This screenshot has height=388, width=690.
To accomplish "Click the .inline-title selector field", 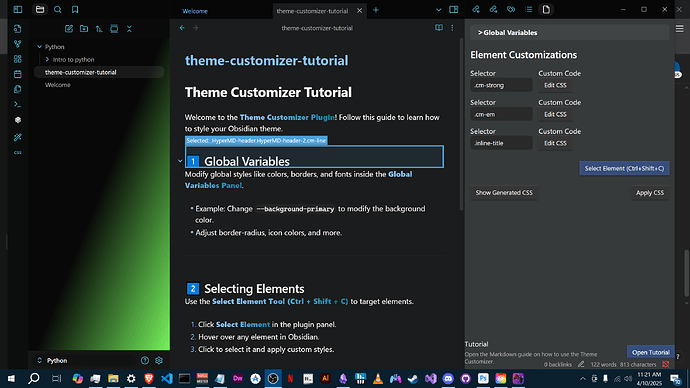I will click(501, 143).
